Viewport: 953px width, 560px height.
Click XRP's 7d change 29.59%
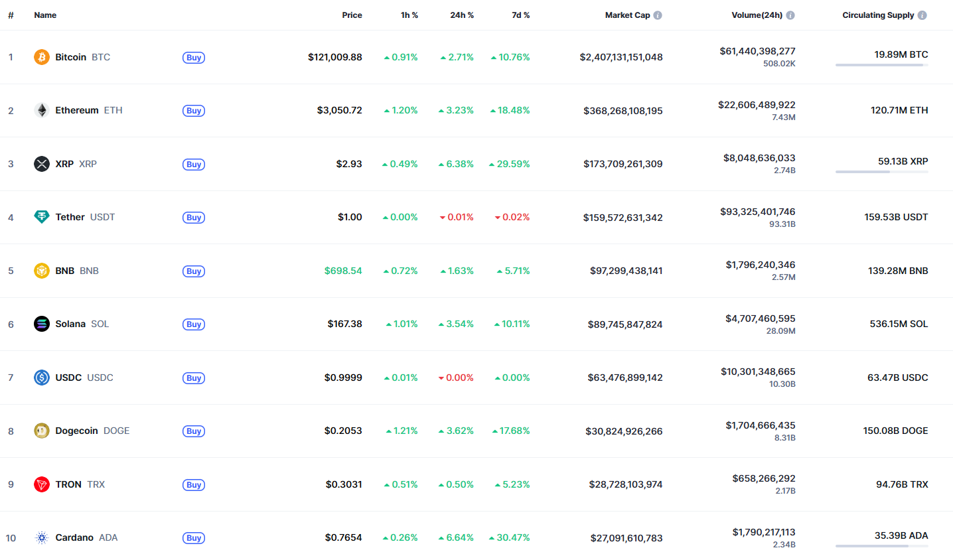509,164
